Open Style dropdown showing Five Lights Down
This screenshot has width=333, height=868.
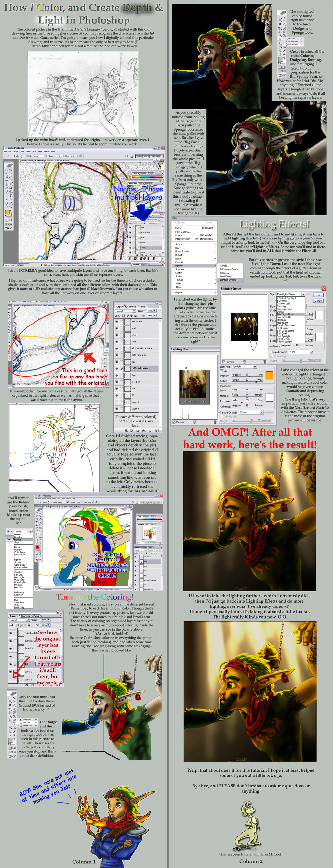pyautogui.click(x=290, y=294)
